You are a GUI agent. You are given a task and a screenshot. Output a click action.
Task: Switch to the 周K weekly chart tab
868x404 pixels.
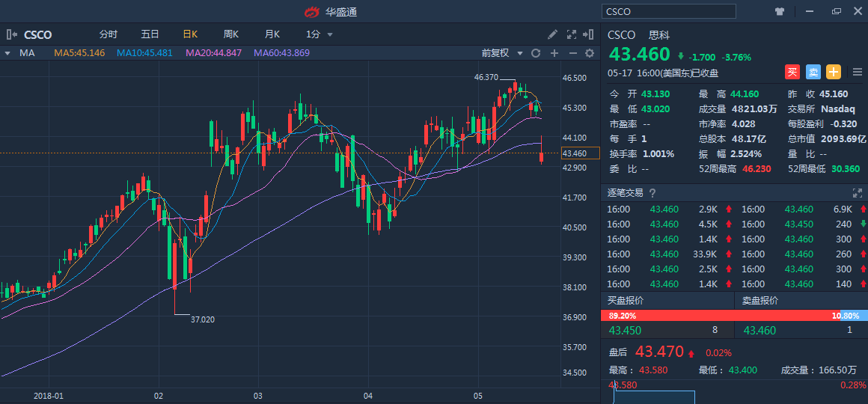point(230,34)
